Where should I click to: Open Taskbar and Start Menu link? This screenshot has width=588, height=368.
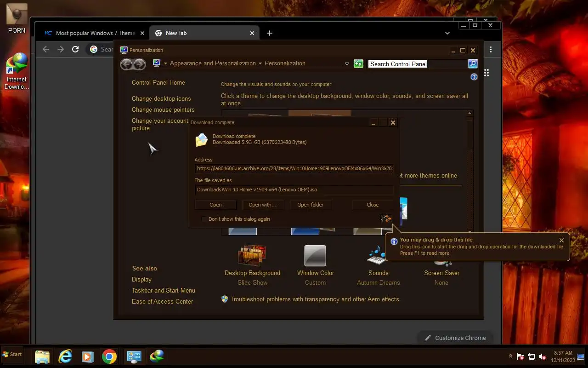click(164, 291)
